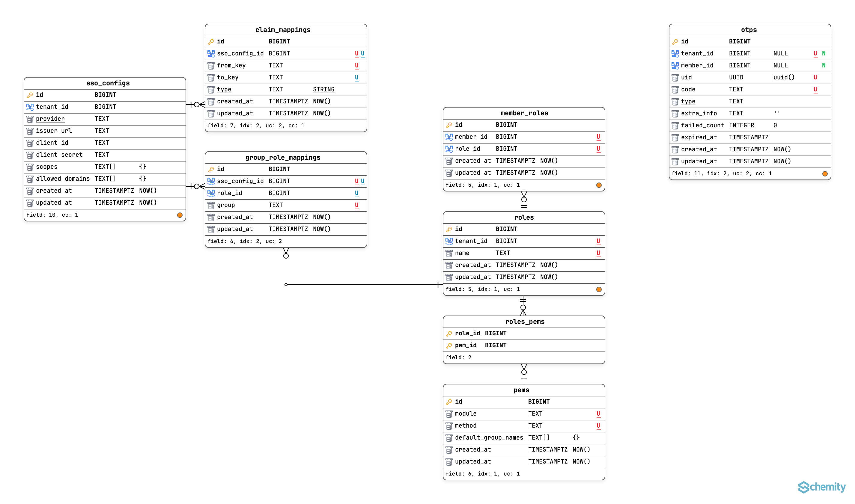Select the member_roles table title

[524, 114]
